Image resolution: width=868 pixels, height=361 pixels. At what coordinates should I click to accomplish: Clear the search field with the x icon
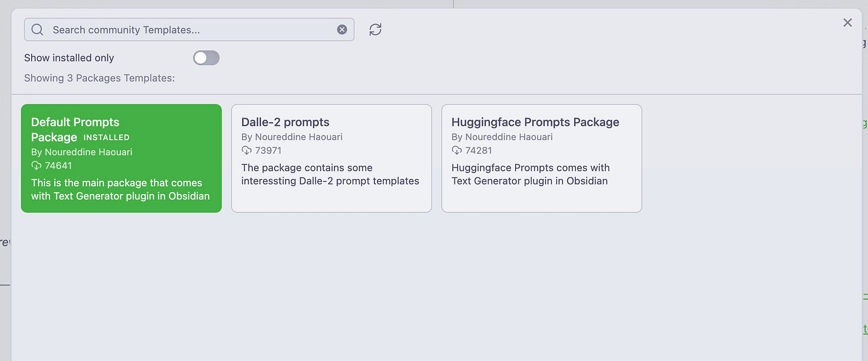click(x=342, y=30)
